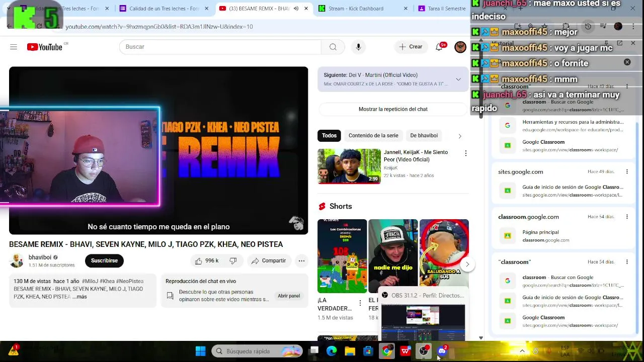Open options for classroom.google.com history group
644x362 pixels.
627,217
